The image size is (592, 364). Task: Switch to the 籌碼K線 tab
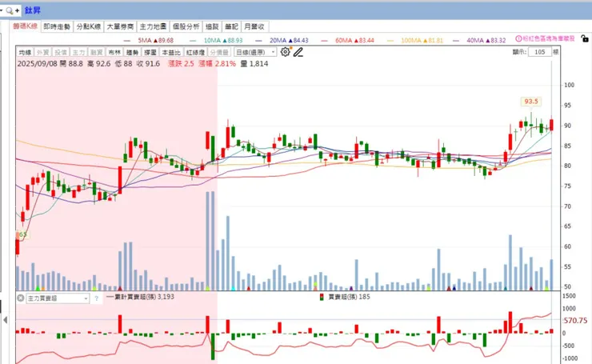point(25,26)
